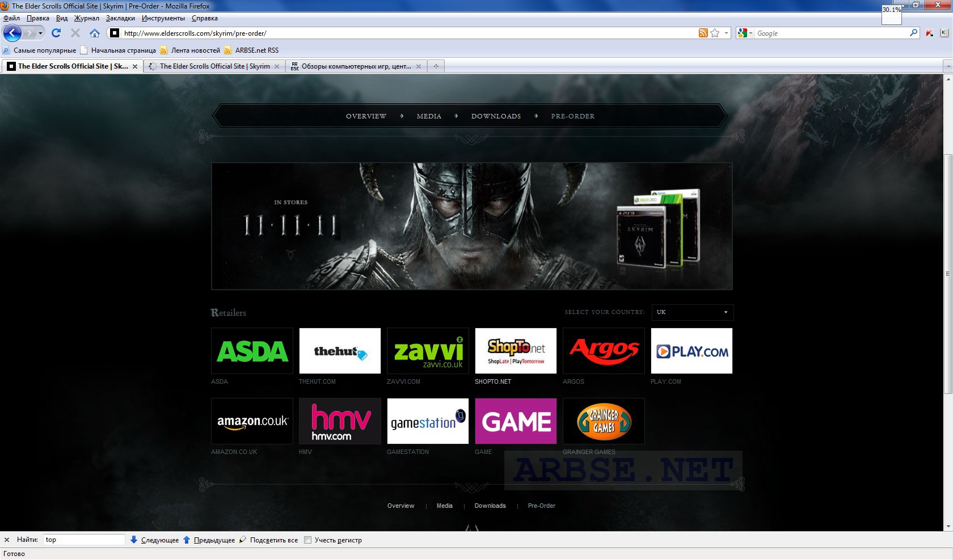Switch to the second Elder Scrolls Skyrim tab
The height and width of the screenshot is (560, 953).
point(214,66)
